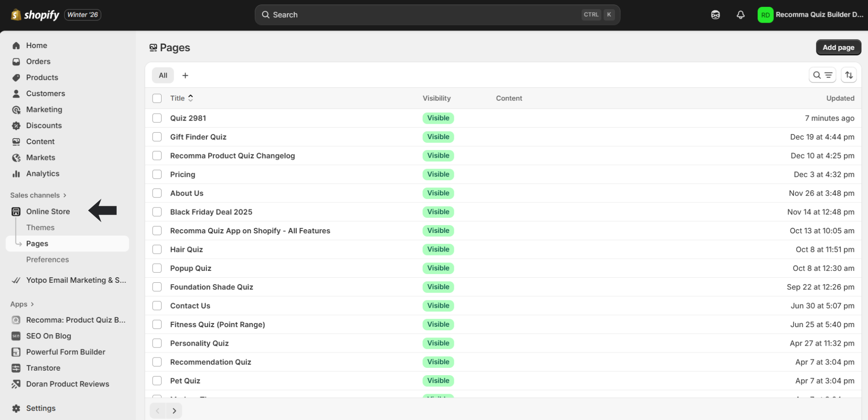Screen dimensions: 868x420
Task: Open Themes under Online Store
Action: pyautogui.click(x=40, y=227)
